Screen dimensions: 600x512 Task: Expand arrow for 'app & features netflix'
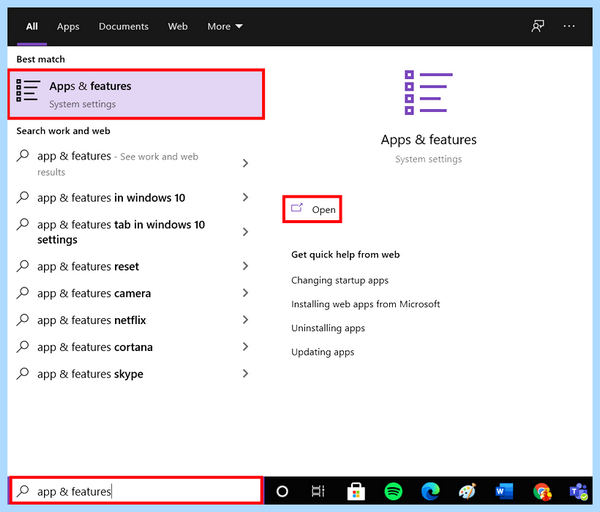(x=246, y=320)
